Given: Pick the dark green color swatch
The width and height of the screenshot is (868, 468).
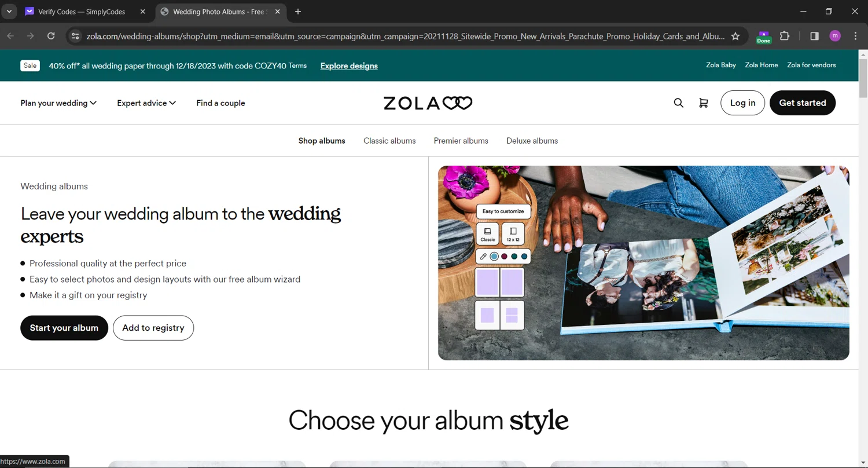Looking at the screenshot, I should (x=514, y=257).
